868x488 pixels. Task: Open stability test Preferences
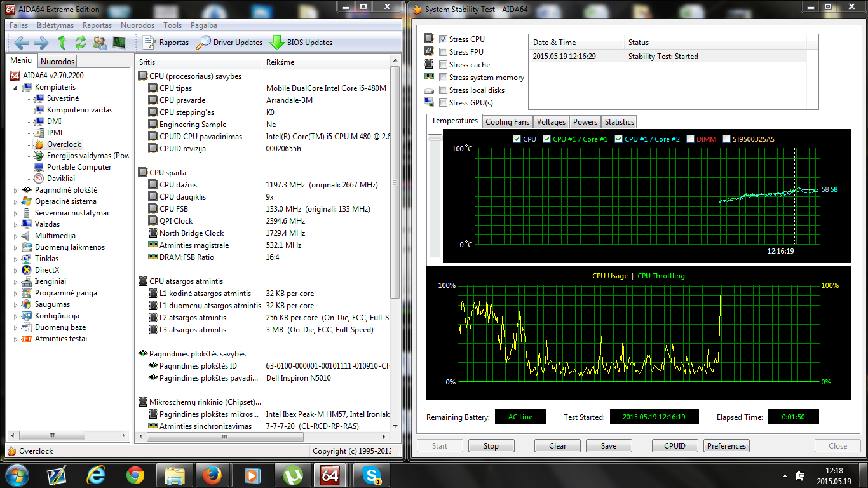(726, 446)
